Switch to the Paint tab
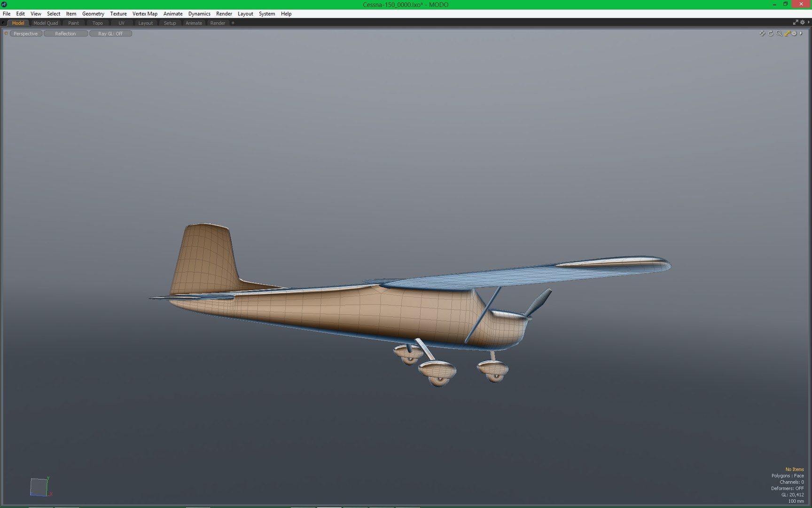The height and width of the screenshot is (508, 812). coord(73,23)
